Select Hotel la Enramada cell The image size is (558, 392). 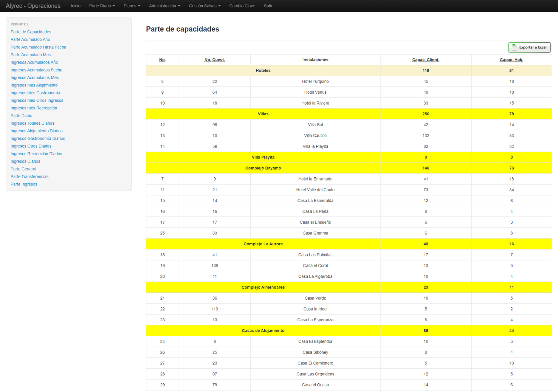(315, 179)
